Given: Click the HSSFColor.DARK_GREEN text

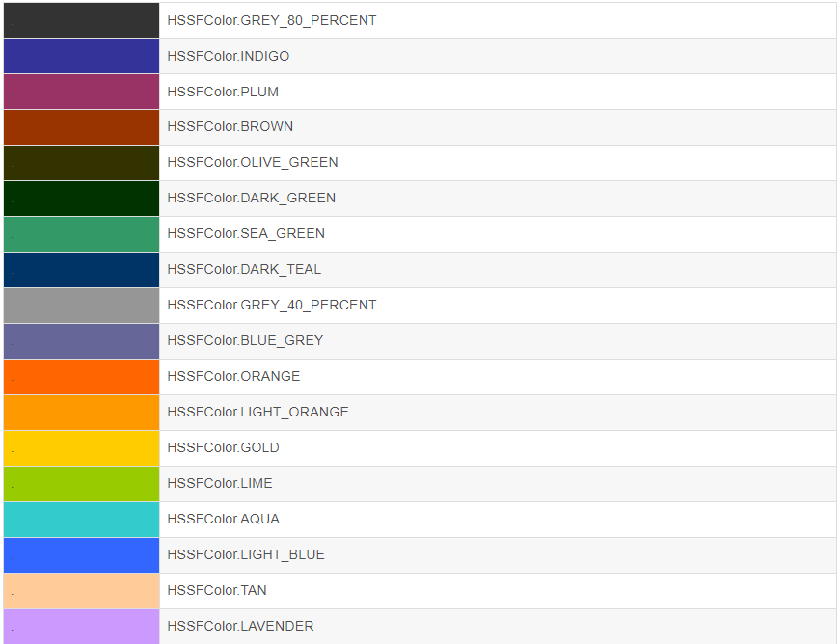Looking at the screenshot, I should [x=252, y=198].
